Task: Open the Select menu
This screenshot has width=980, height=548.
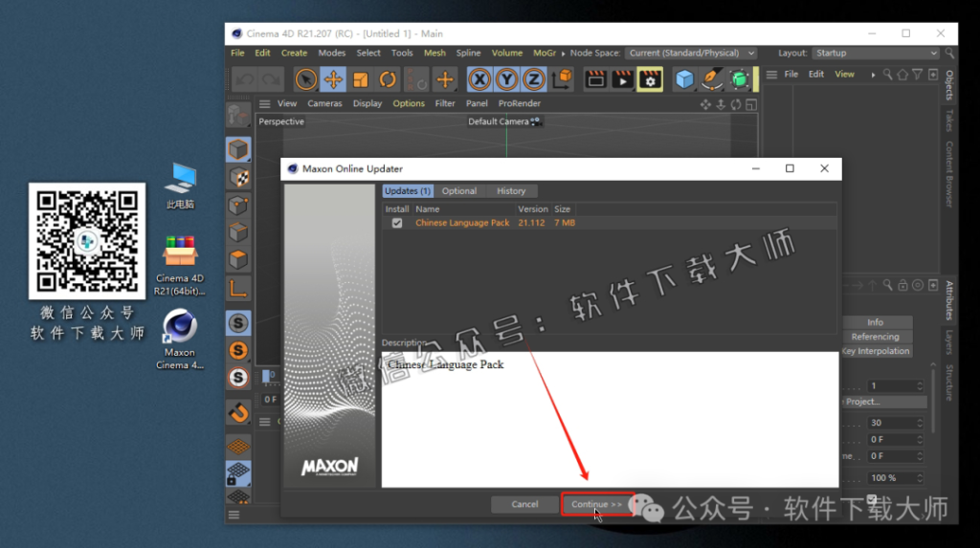Action: [x=368, y=54]
